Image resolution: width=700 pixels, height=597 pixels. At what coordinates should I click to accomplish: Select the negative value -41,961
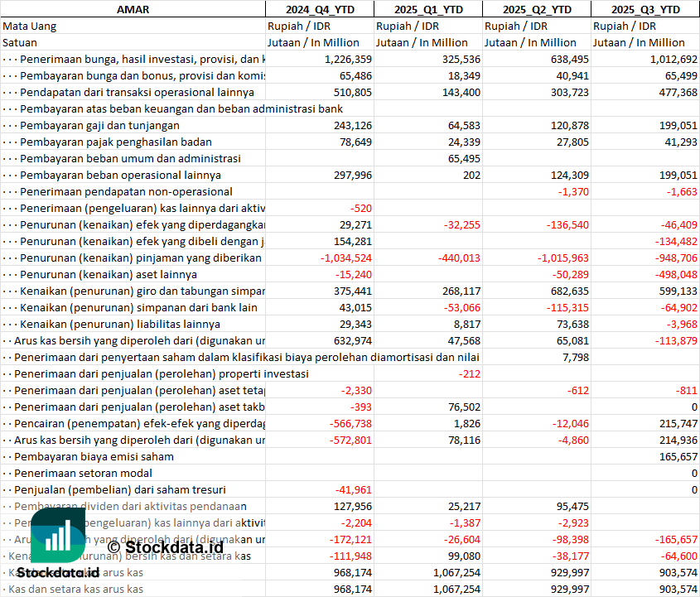[x=354, y=489]
